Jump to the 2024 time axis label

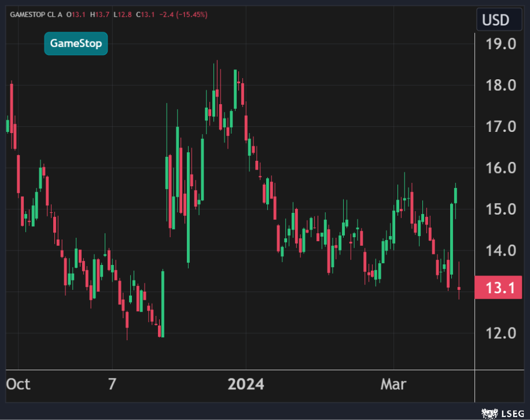pos(245,384)
